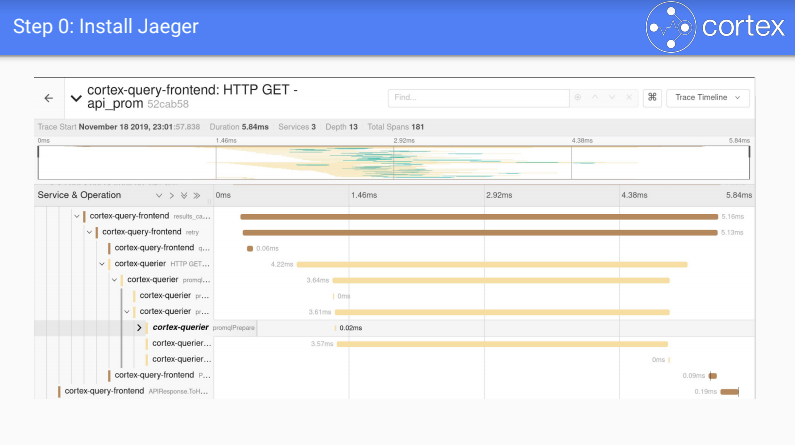
Task: Collapse cortex-querier HTTP GET span row
Action: pyautogui.click(x=102, y=264)
